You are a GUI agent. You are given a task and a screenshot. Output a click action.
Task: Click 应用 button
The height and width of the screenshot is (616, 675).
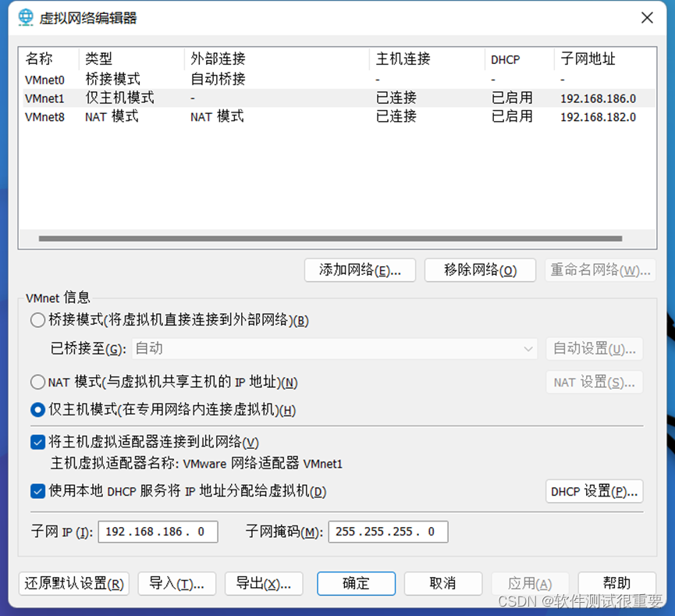530,584
